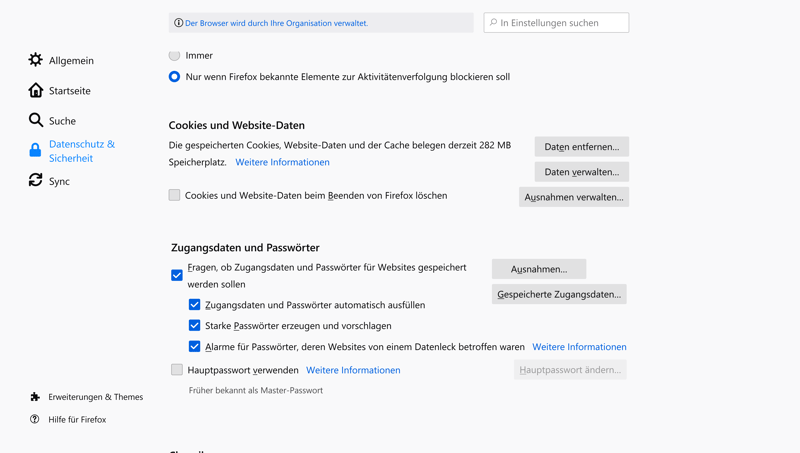
Task: Open Weitere Informationen link about Speicherplatz
Action: pyautogui.click(x=282, y=162)
